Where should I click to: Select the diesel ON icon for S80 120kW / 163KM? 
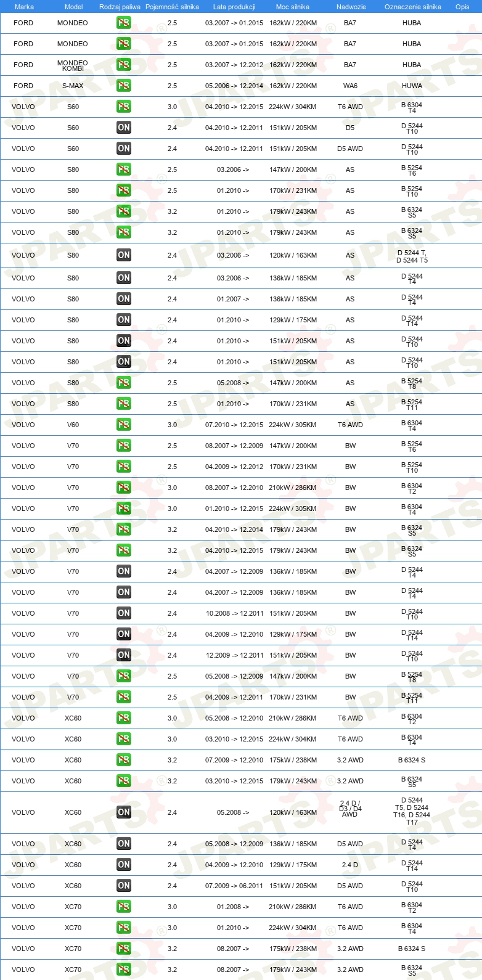(x=124, y=255)
